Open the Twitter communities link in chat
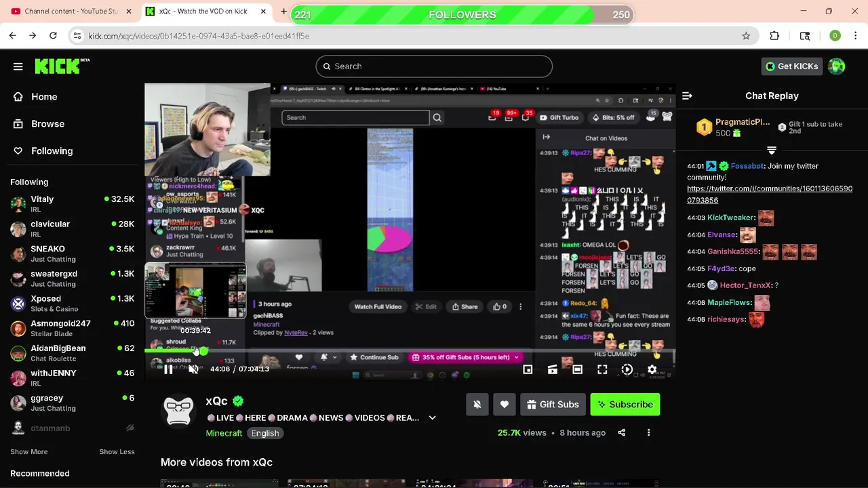The height and width of the screenshot is (488, 868). point(770,195)
